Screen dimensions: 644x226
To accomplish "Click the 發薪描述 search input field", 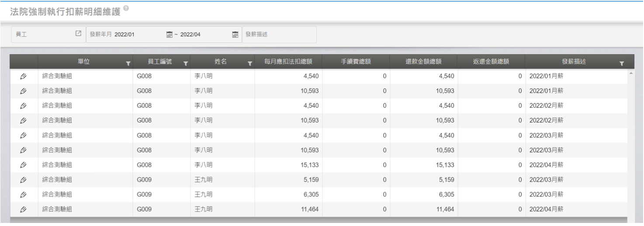I will (279, 35).
